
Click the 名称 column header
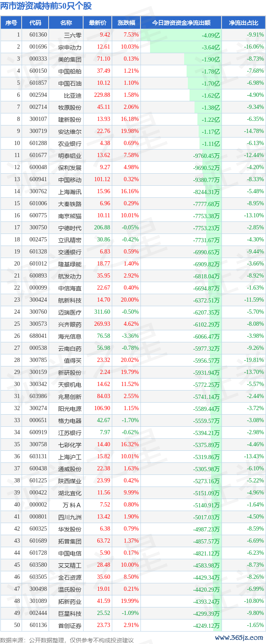(66, 23)
